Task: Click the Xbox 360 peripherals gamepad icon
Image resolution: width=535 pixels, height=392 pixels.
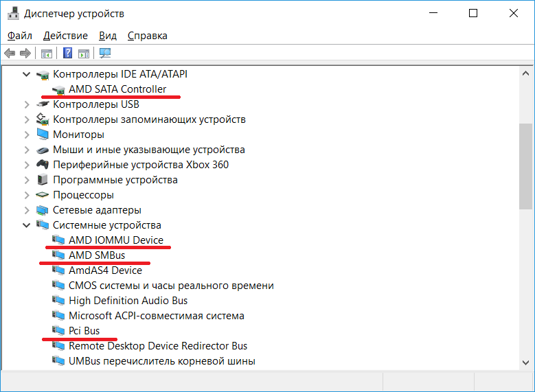Action: pos(43,165)
